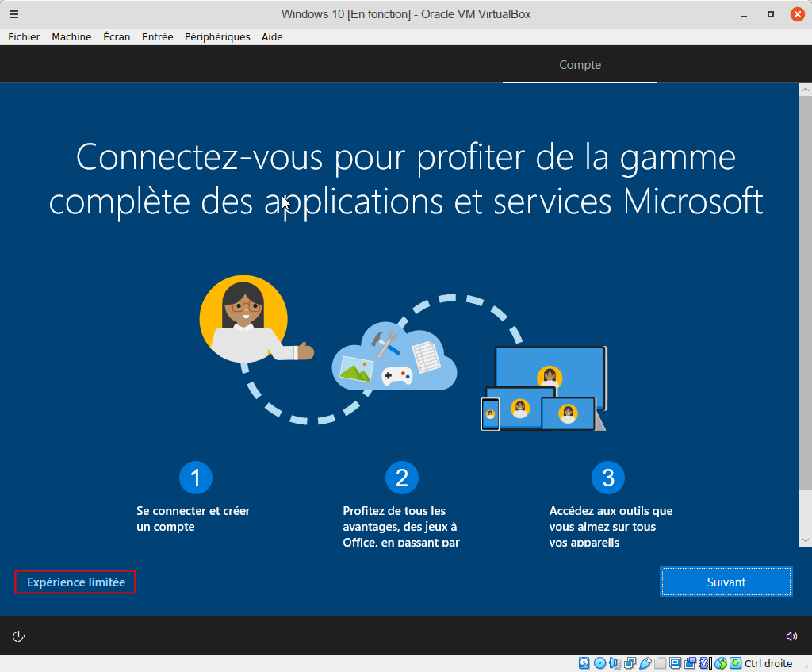Click the mouse integration globe icon

coord(721,663)
